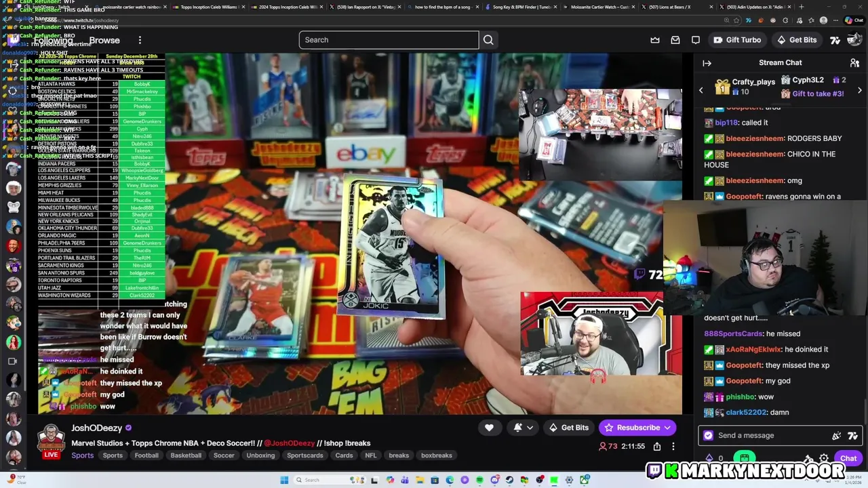Screen dimensions: 868x488
Task: Open Prime loot crown icon
Action: pyautogui.click(x=655, y=40)
